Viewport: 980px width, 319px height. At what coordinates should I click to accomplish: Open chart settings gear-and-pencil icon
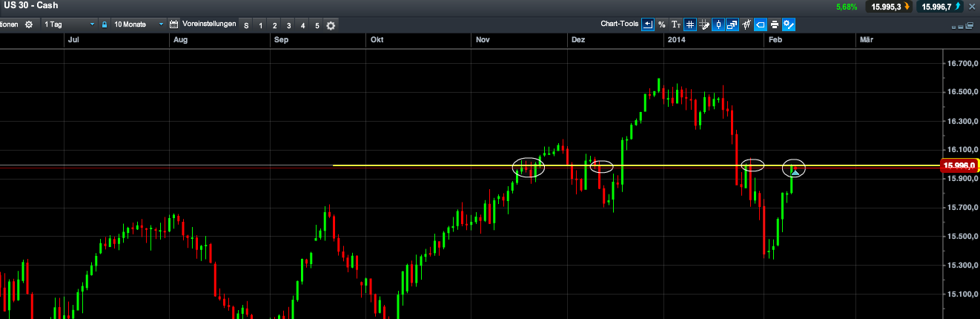789,24
